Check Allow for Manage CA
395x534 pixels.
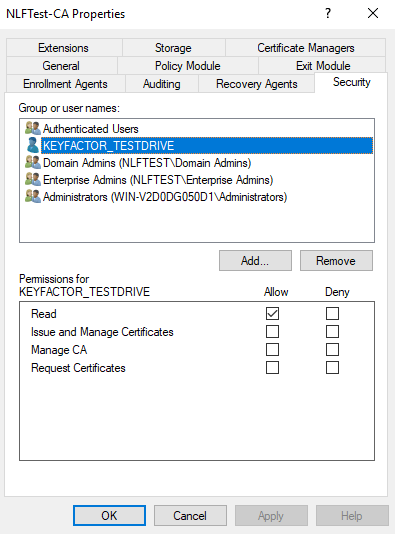coord(272,349)
